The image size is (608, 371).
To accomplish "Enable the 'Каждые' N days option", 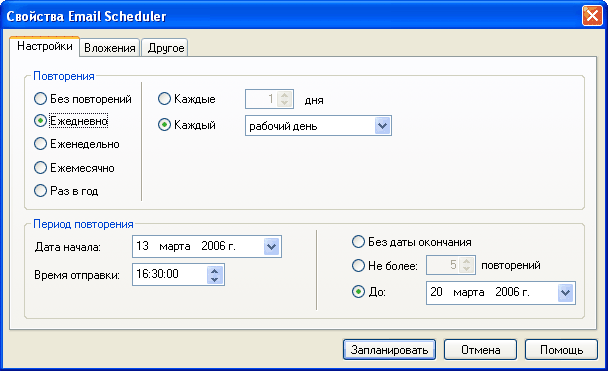I will click(x=164, y=98).
